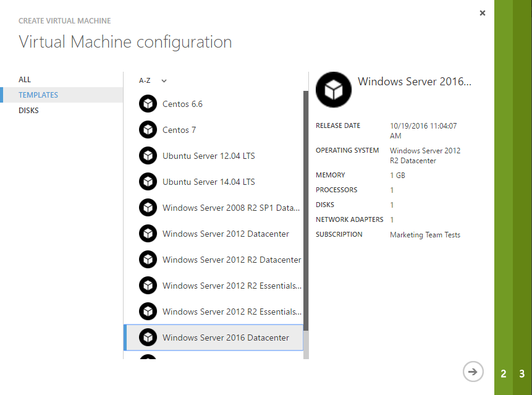
Task: Jump to wizard step 3
Action: tap(522, 373)
